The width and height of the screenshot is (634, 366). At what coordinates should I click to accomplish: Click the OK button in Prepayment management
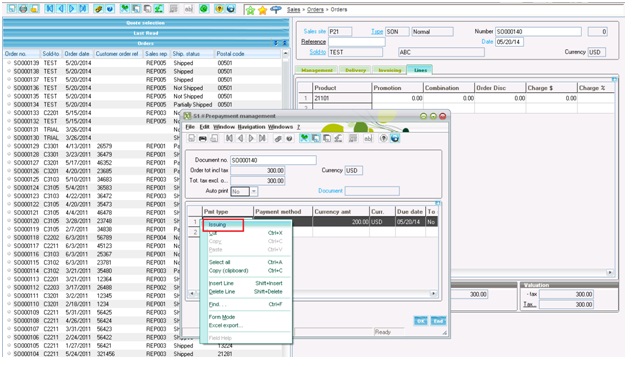click(421, 321)
